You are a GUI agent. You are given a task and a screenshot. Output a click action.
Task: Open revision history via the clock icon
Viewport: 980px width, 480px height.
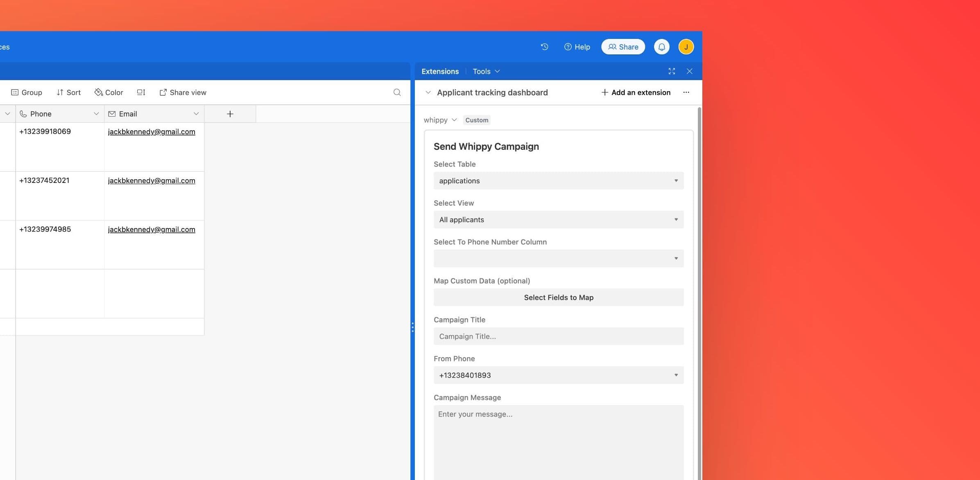coord(544,47)
